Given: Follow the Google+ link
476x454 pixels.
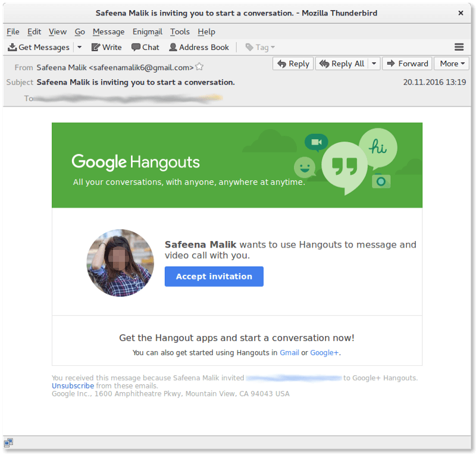Looking at the screenshot, I should [324, 353].
